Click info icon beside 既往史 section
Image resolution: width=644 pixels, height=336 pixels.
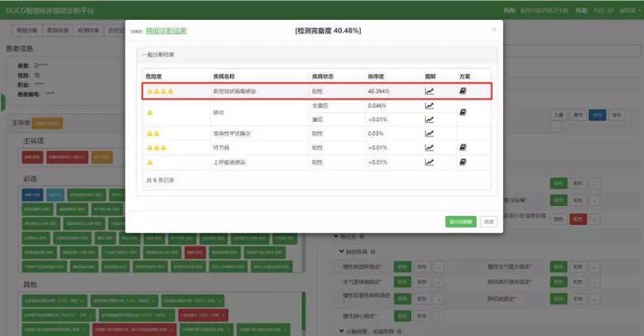point(362,237)
